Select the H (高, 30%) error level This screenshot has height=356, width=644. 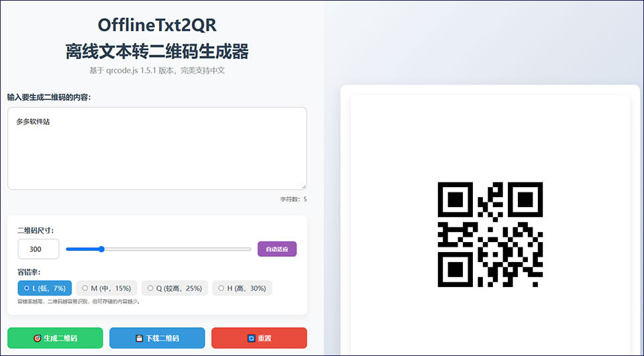[x=242, y=288]
